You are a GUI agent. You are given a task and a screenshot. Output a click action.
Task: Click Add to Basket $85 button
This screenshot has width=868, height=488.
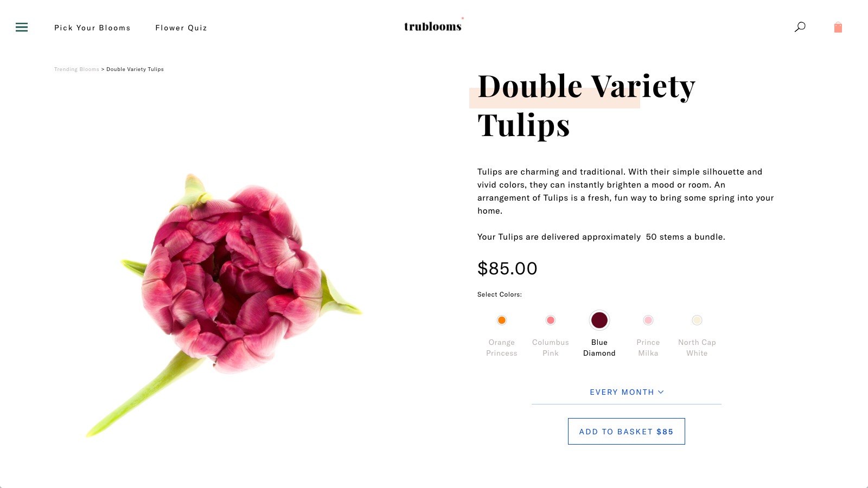click(x=626, y=432)
